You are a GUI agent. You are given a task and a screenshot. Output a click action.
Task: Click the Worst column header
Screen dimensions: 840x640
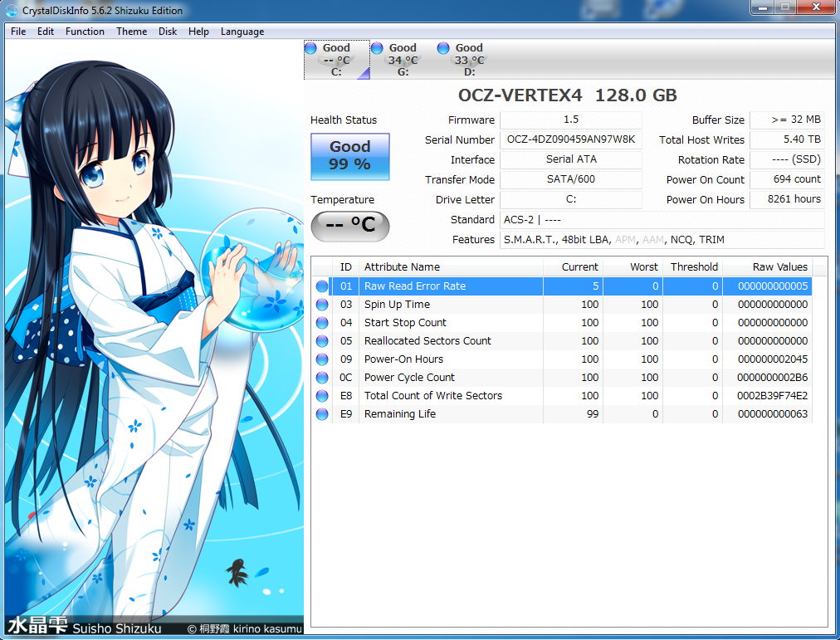click(633, 266)
